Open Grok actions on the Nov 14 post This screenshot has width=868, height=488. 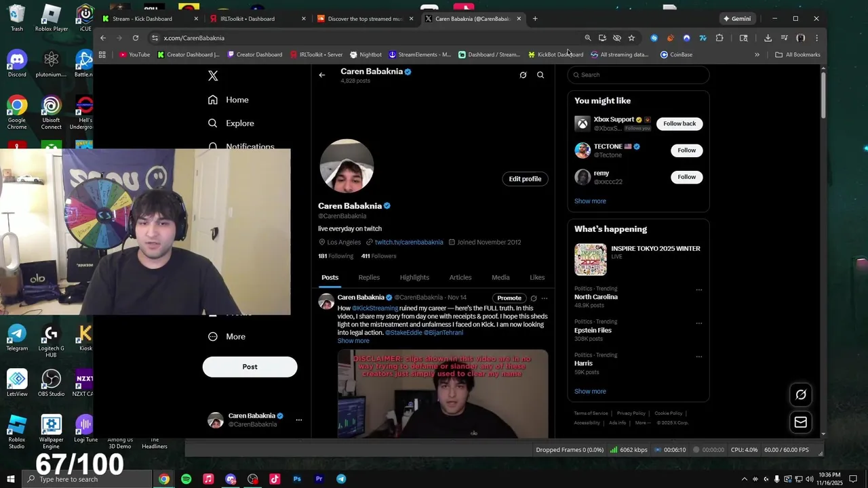coord(534,298)
